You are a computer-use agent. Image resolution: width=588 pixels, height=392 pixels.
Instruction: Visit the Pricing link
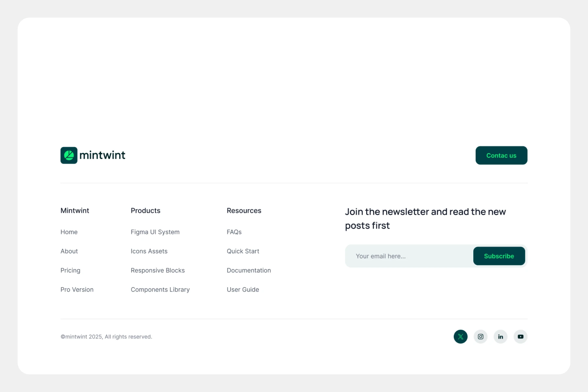(70, 270)
